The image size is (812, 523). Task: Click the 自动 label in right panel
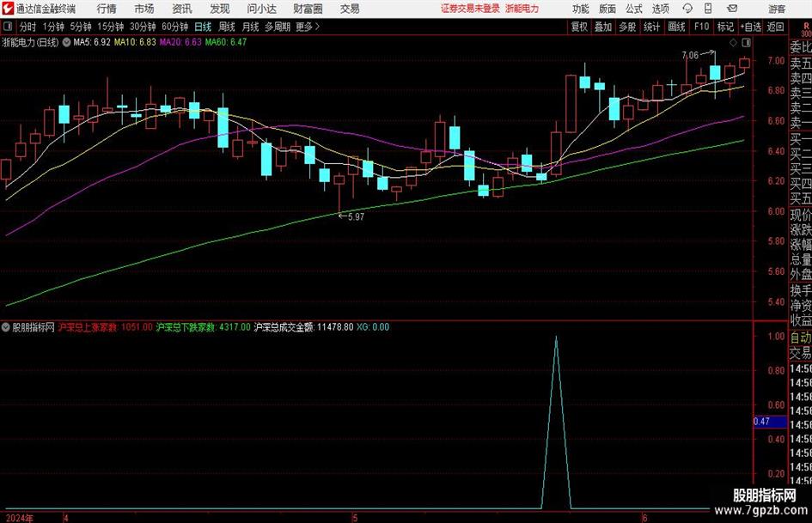click(801, 338)
